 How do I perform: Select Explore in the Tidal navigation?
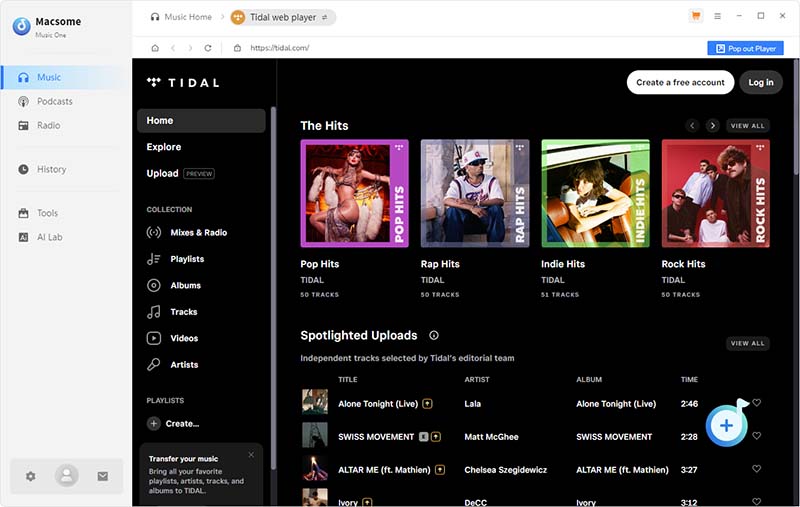164,147
